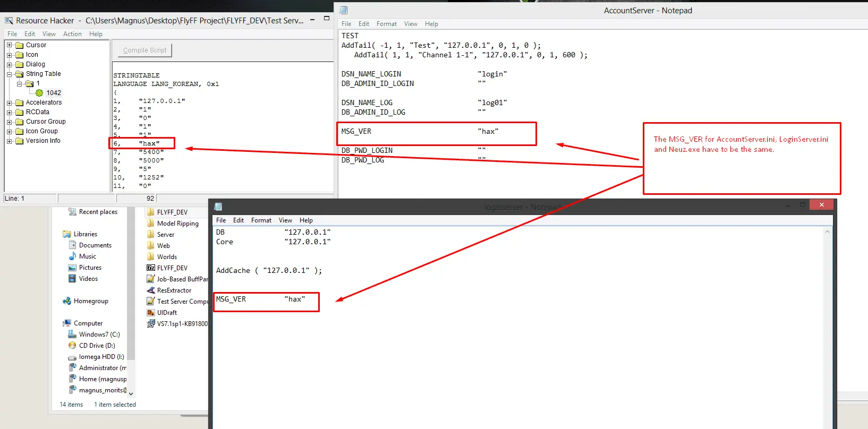Select the 1042 string table resource icon
This screenshot has width=868, height=429.
point(39,93)
